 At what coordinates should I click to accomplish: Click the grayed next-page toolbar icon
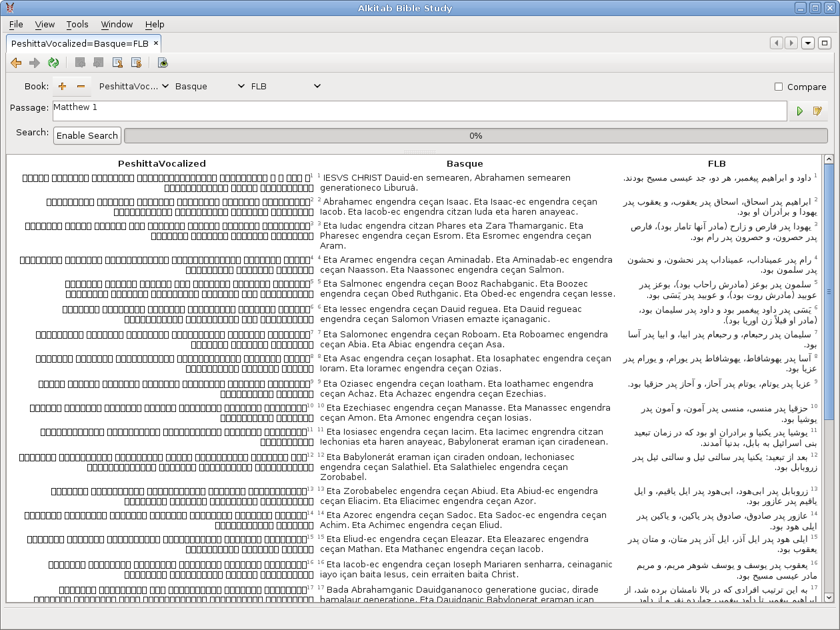point(99,63)
